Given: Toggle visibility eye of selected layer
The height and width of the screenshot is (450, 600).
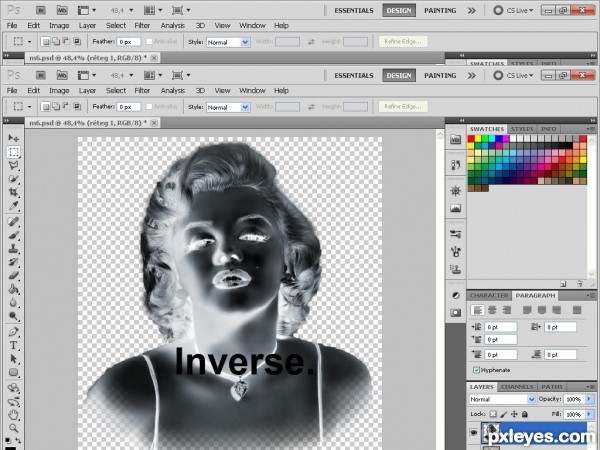Looking at the screenshot, I should [474, 433].
